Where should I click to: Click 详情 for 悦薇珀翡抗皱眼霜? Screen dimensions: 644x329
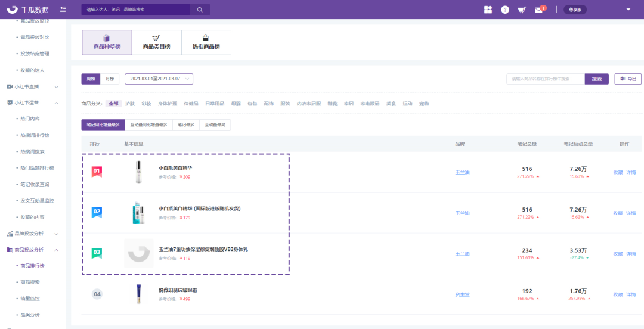click(x=631, y=294)
